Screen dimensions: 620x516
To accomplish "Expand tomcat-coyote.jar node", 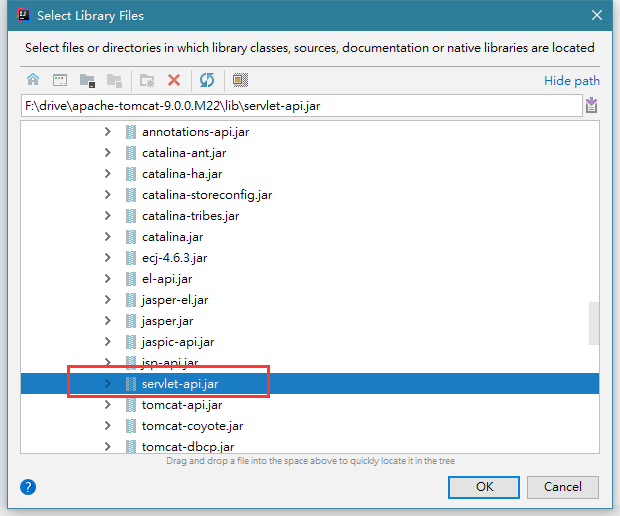I will point(108,425).
